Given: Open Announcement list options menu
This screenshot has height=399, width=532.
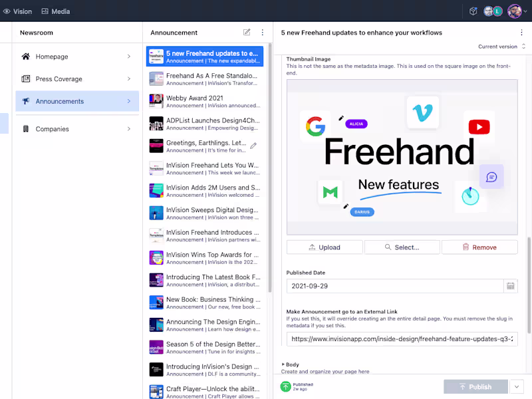Looking at the screenshot, I should (262, 32).
